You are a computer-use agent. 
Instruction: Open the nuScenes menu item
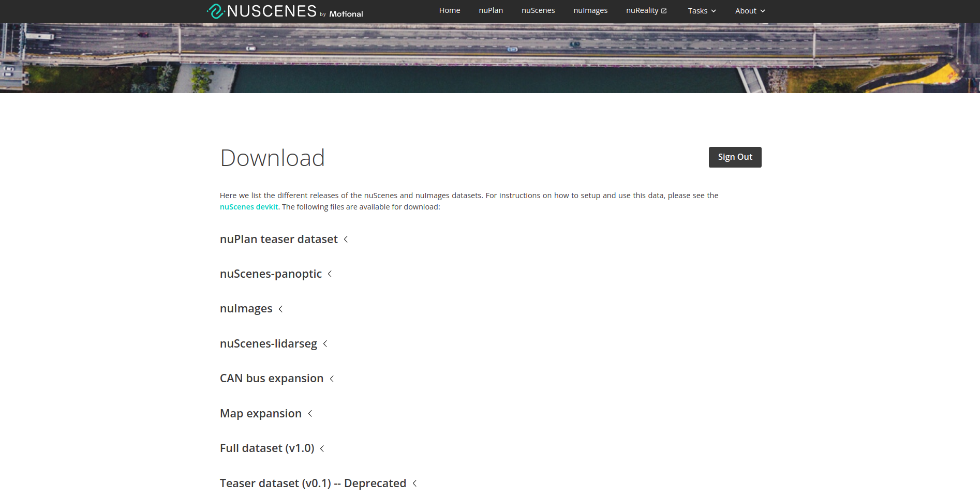coord(538,10)
